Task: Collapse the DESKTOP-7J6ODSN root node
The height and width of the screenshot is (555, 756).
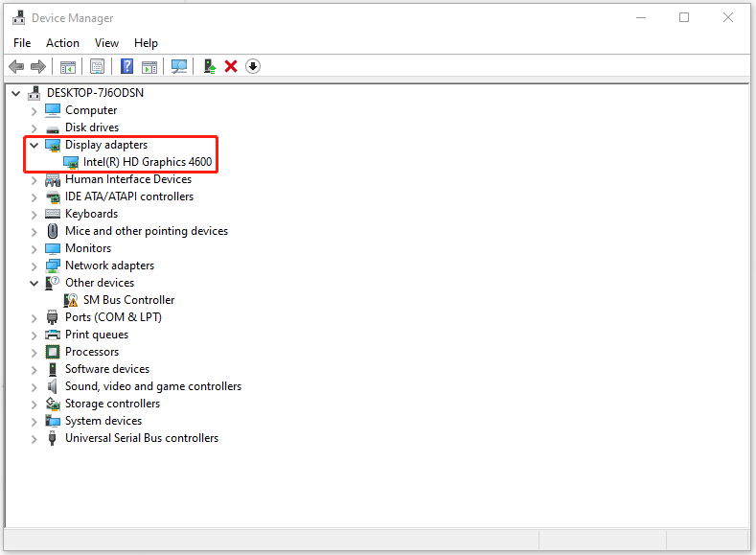Action: (16, 93)
